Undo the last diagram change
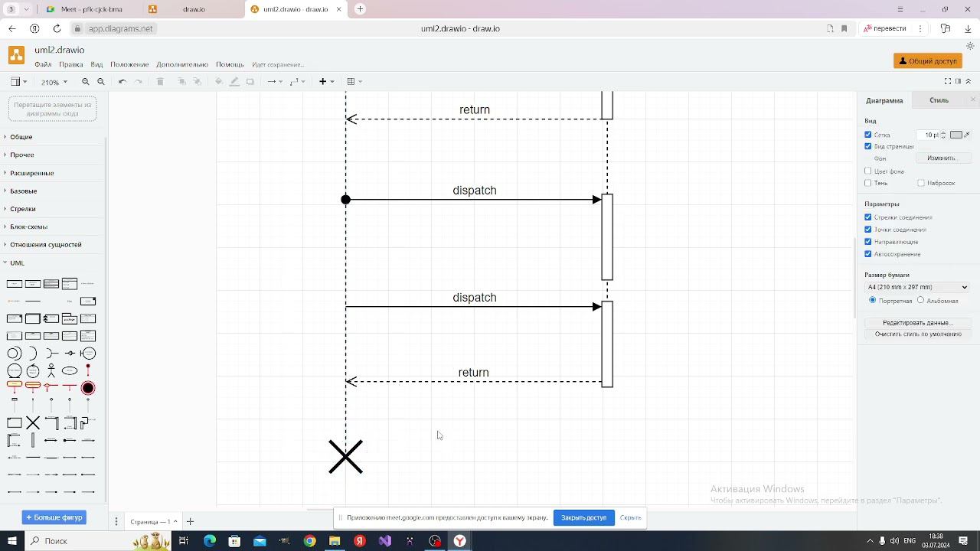The height and width of the screenshot is (551, 980). (122, 82)
